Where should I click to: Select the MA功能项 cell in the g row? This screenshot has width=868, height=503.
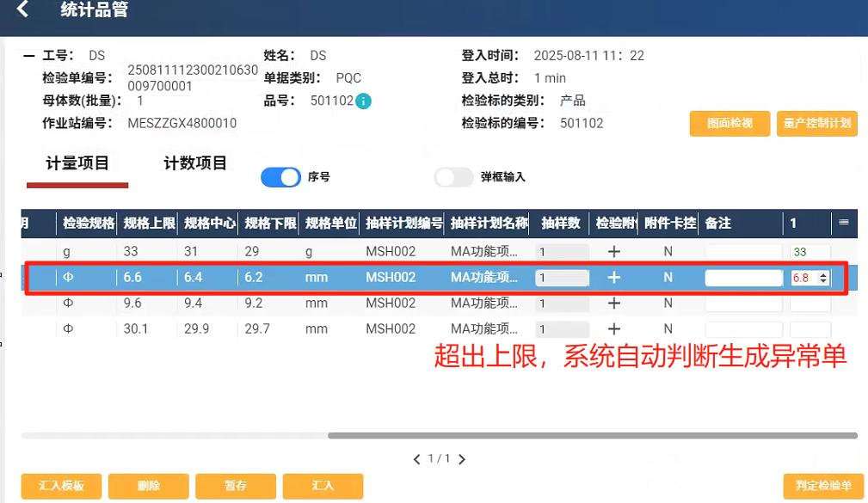[484, 252]
